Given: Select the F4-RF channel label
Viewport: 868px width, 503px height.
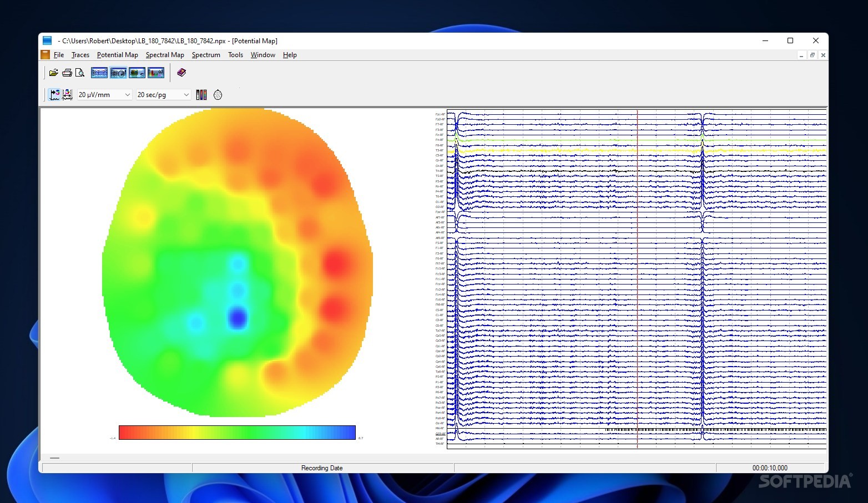Looking at the screenshot, I should click(440, 140).
